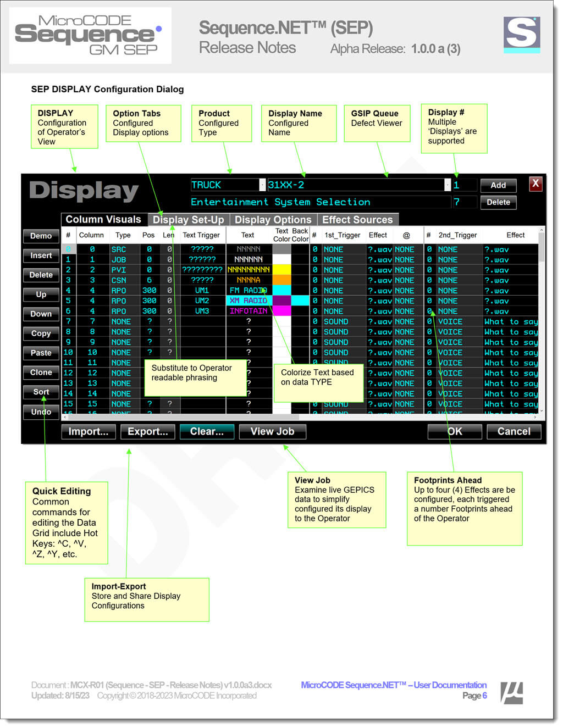The width and height of the screenshot is (563, 728).
Task: Pick the purple Text Color swatch in XM RADIO row
Action: [281, 301]
